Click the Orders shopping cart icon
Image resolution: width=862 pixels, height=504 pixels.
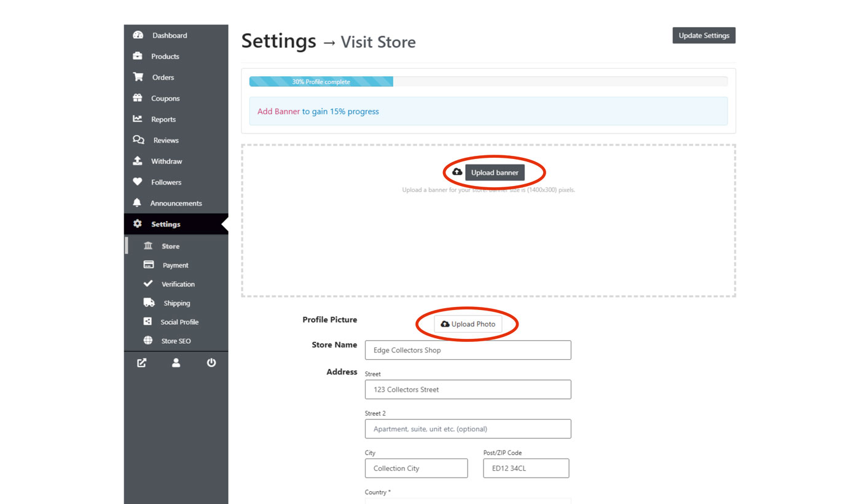coord(138,77)
